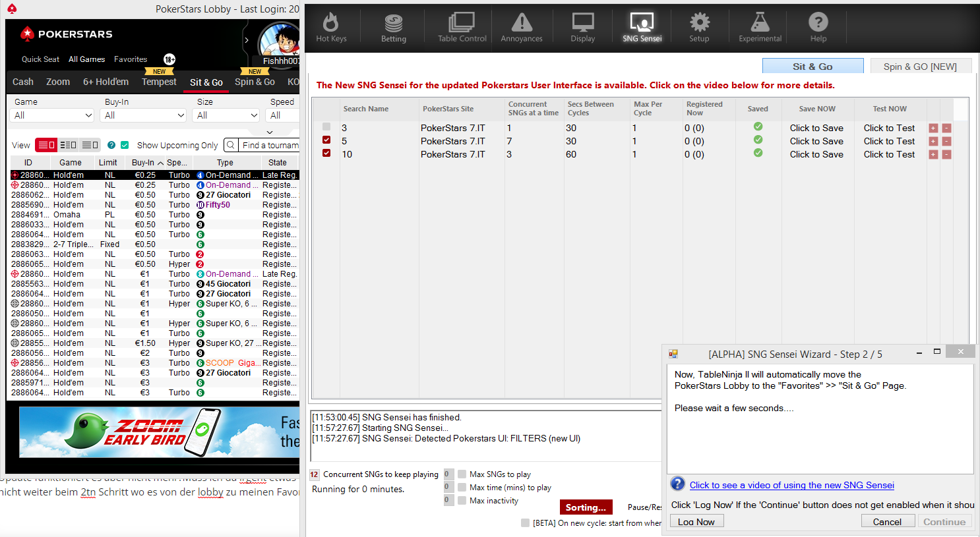Add a row with plus on search 5
This screenshot has height=537, width=980.
(x=933, y=141)
